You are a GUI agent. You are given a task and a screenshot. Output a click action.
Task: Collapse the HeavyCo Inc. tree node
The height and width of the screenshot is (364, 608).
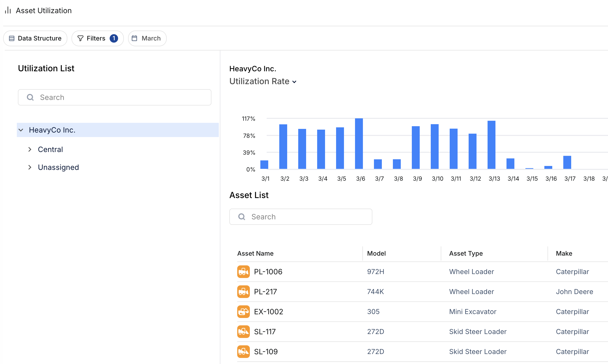pyautogui.click(x=21, y=130)
